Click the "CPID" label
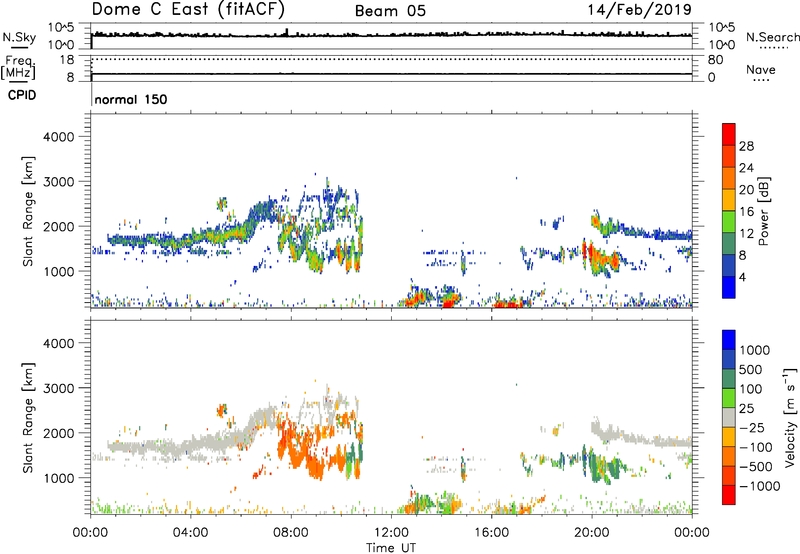 (x=22, y=95)
